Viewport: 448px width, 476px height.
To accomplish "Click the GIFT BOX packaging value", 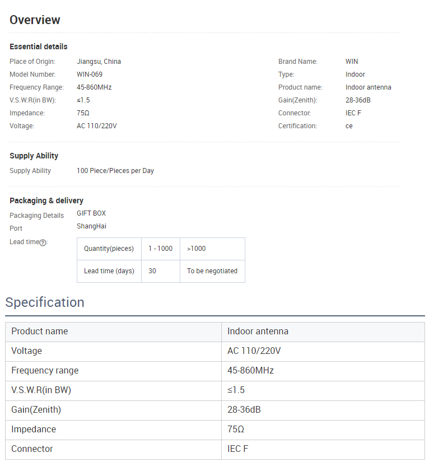I will tap(91, 213).
